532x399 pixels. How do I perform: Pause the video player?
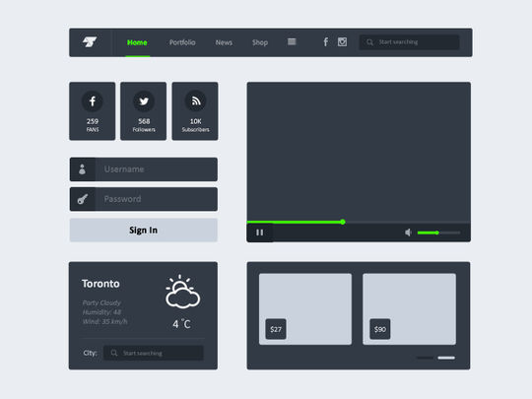coord(260,233)
